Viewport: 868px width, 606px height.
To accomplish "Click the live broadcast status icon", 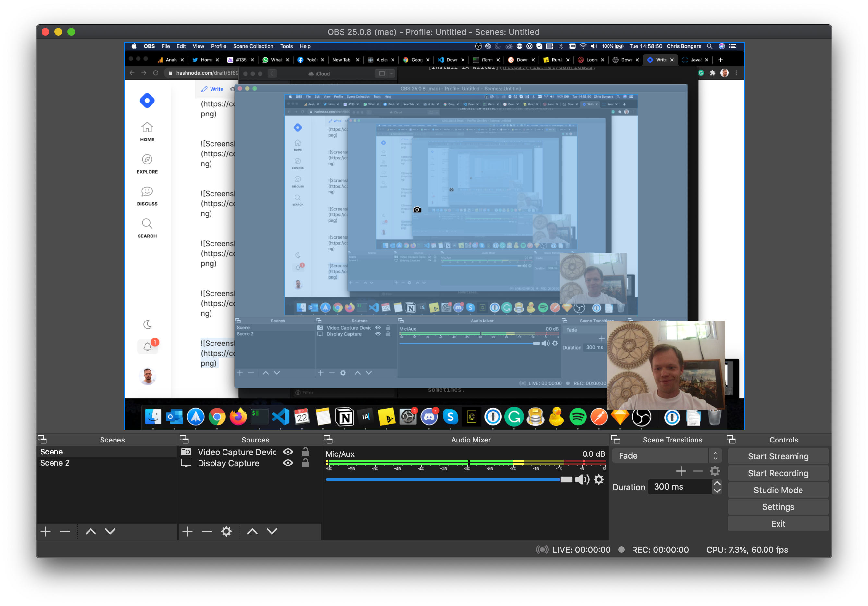I will coord(542,550).
